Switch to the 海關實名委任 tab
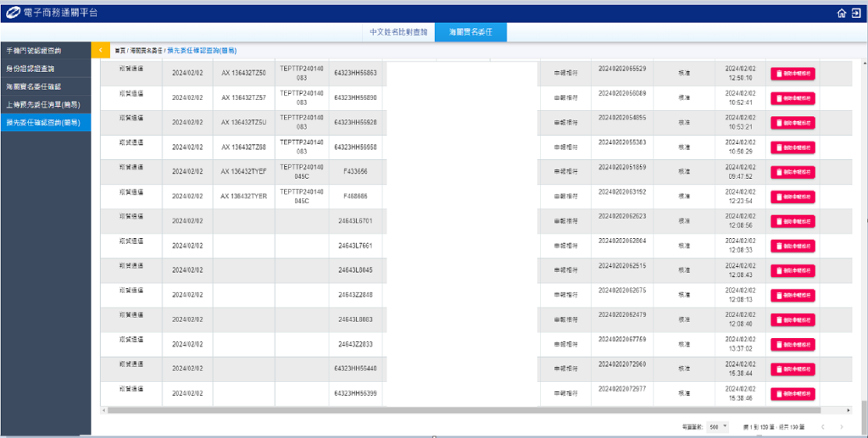Viewport: 868px width, 438px height. (476, 32)
